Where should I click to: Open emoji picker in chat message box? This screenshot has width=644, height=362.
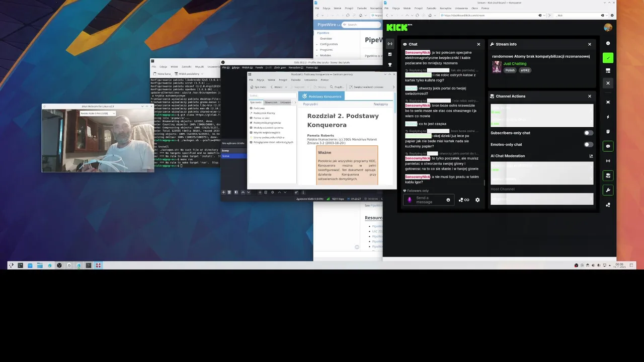pyautogui.click(x=448, y=200)
